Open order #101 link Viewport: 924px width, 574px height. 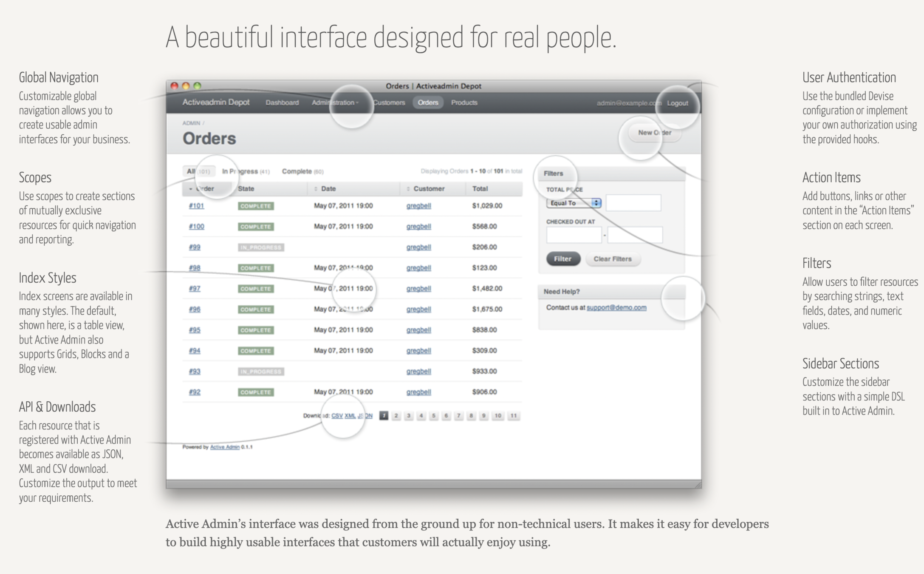196,206
